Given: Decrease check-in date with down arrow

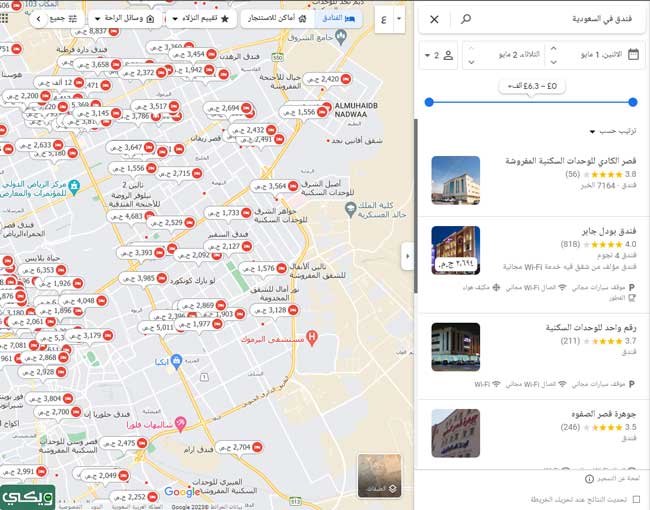Looking at the screenshot, I should pyautogui.click(x=553, y=62).
